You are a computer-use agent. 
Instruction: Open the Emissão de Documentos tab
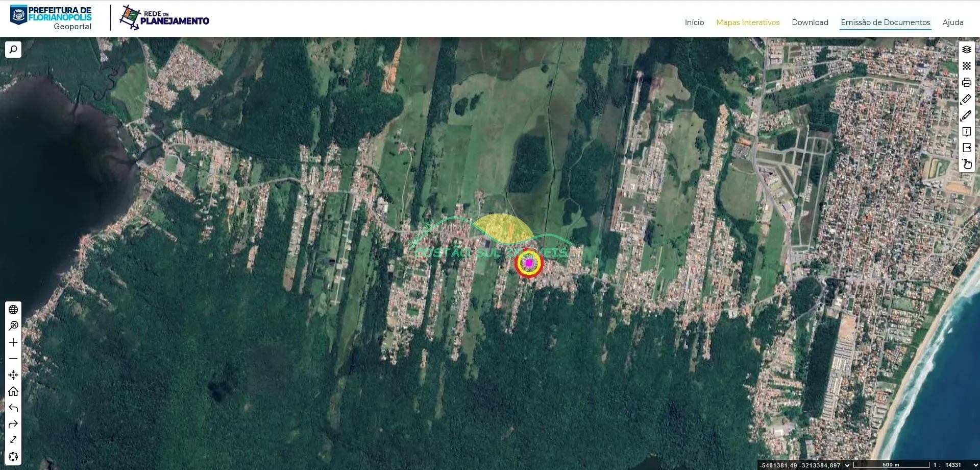point(885,22)
